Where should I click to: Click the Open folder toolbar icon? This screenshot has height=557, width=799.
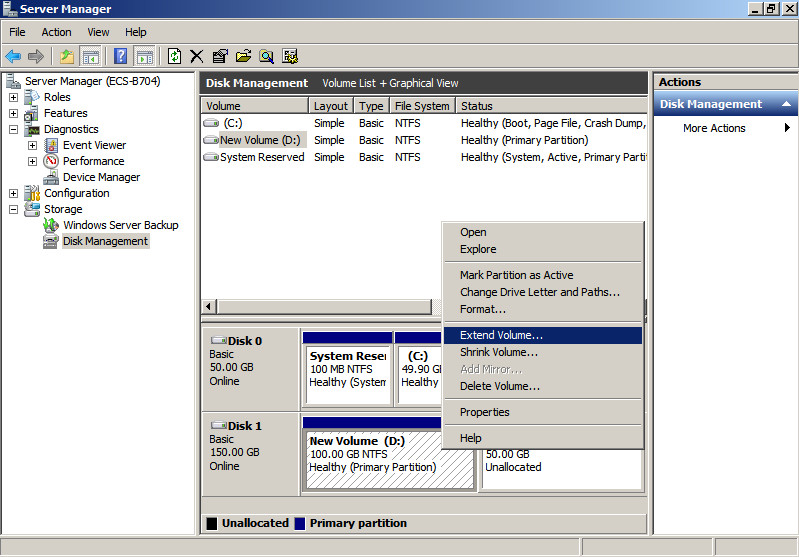[x=243, y=56]
